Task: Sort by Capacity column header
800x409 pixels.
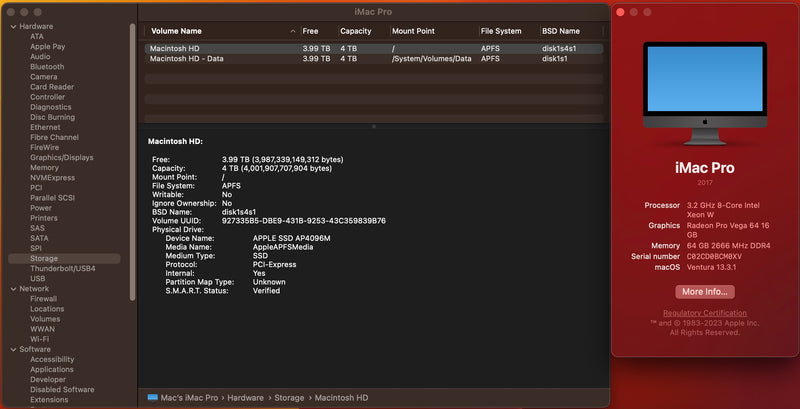Action: 356,31
